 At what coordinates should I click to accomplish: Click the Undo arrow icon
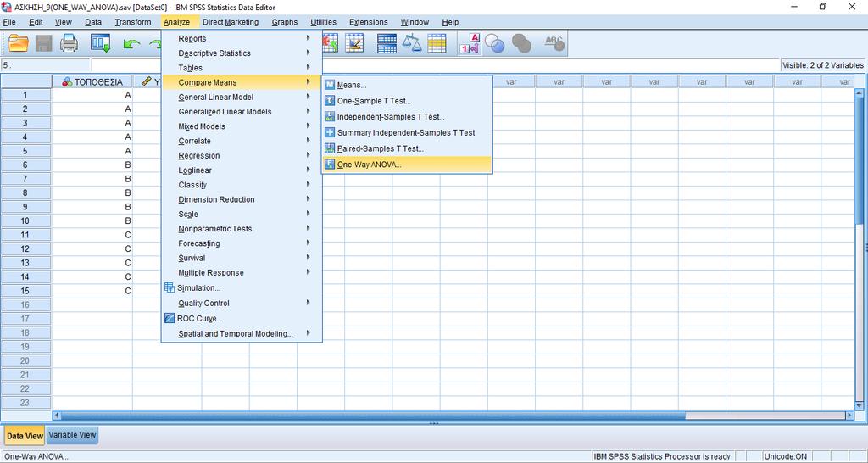[x=131, y=44]
